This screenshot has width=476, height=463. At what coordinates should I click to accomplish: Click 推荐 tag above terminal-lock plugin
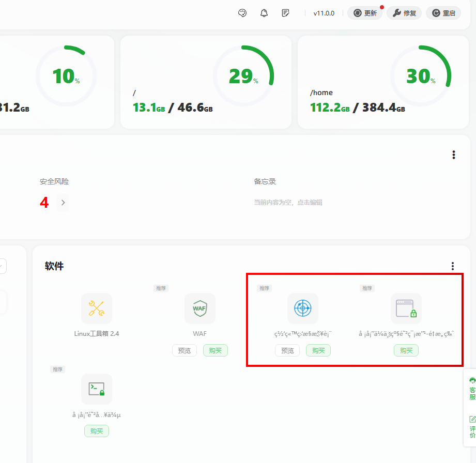coord(58,369)
